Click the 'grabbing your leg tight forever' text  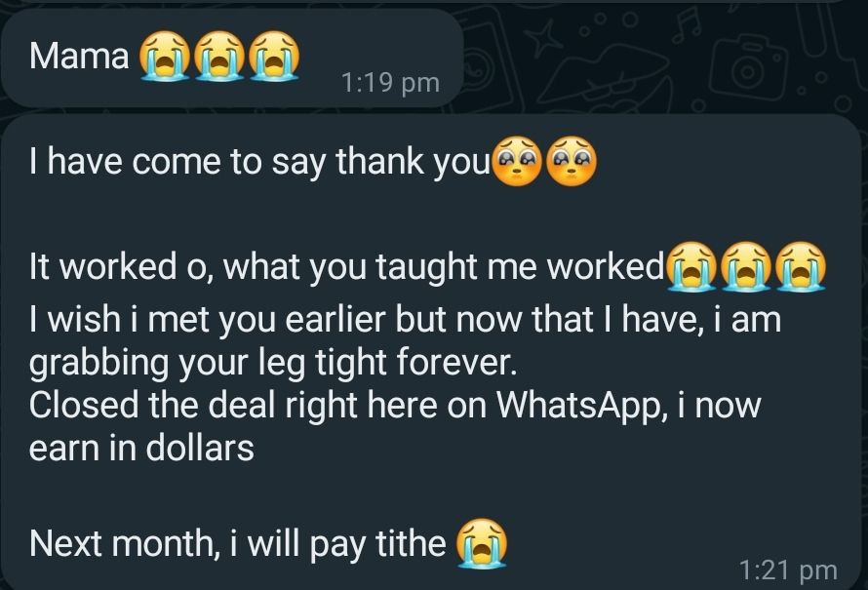pos(273,363)
